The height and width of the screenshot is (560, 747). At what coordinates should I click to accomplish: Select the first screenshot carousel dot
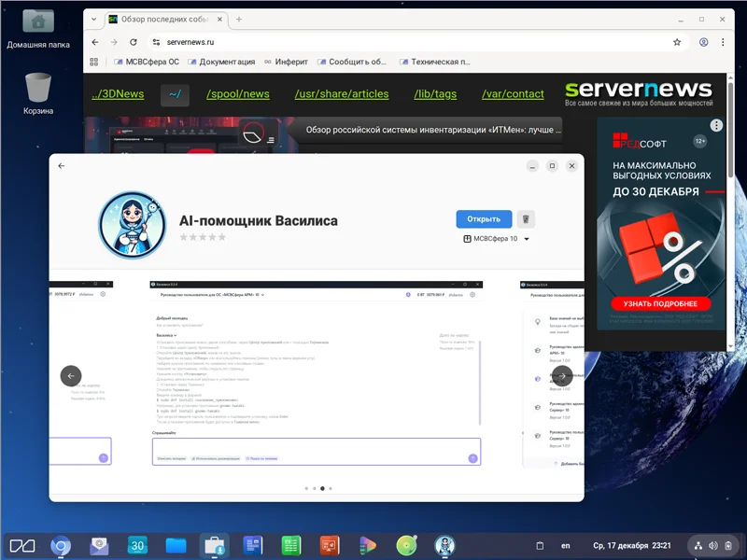(x=305, y=488)
